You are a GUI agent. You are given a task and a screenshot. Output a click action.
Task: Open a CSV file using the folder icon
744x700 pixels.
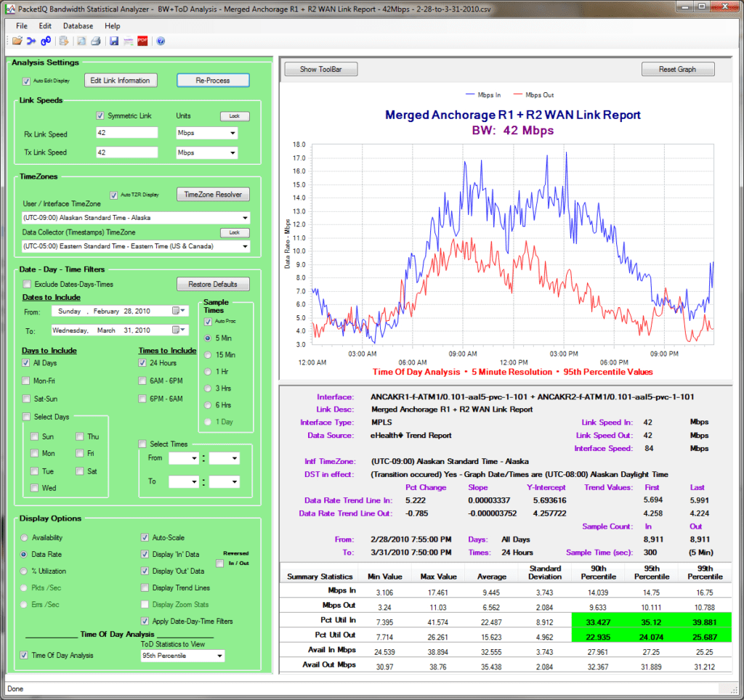tap(17, 41)
